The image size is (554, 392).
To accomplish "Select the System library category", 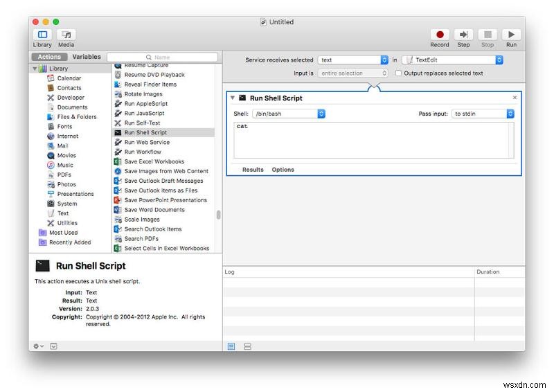I will [x=66, y=204].
